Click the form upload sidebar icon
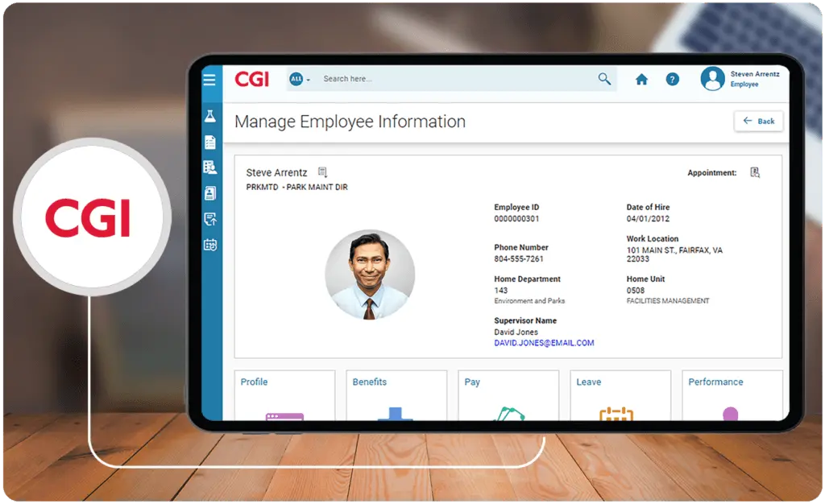Screen dimensions: 825x504 210,219
